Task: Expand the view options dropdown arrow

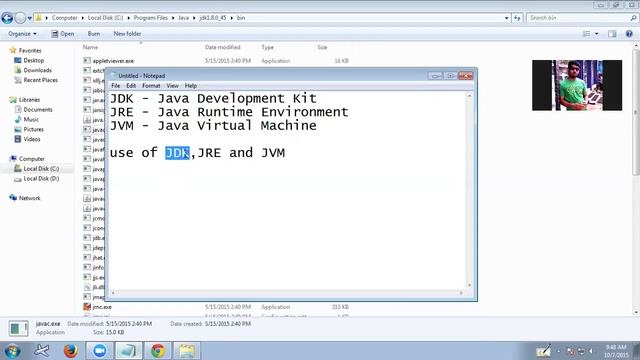Action: point(596,34)
